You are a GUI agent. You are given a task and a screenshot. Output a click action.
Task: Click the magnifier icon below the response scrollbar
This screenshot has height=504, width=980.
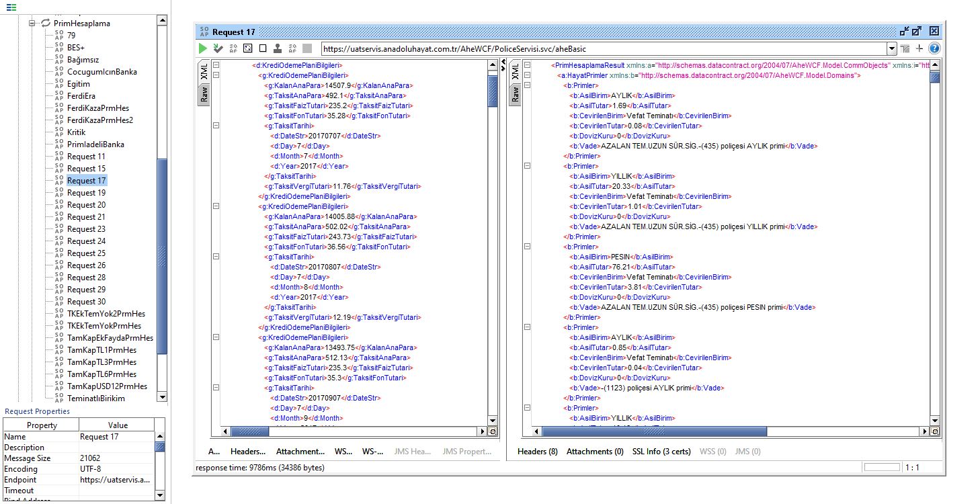934,432
